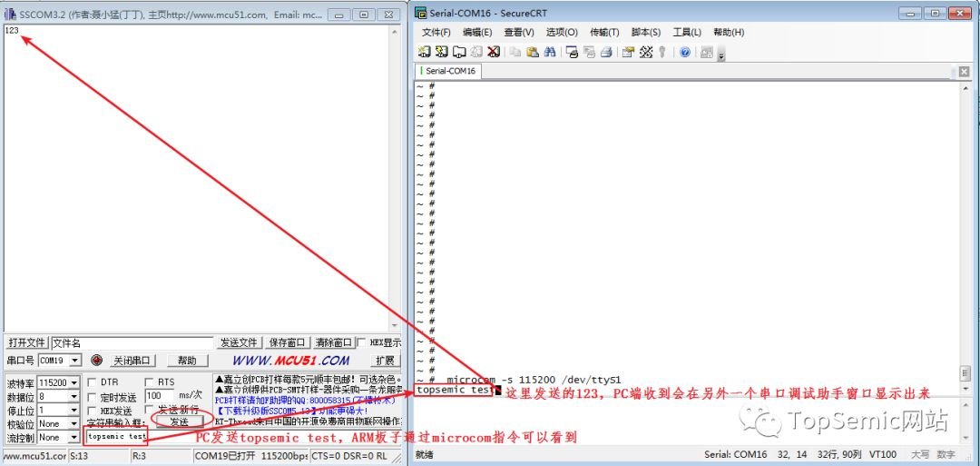
Task: Open the WWW.MCU51.COM link
Action: click(290, 361)
